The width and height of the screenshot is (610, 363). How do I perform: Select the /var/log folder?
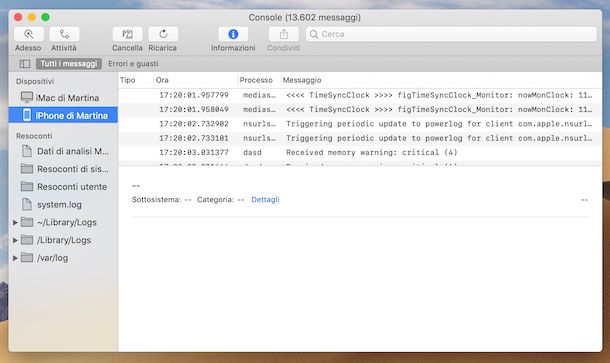click(52, 258)
